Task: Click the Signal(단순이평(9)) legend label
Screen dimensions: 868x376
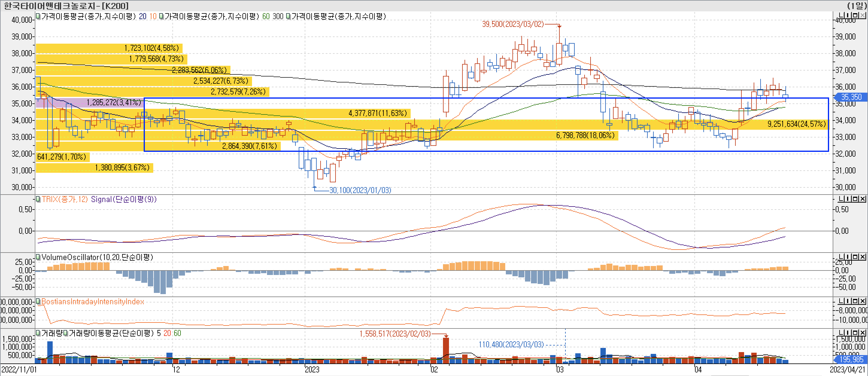Action: pyautogui.click(x=123, y=199)
